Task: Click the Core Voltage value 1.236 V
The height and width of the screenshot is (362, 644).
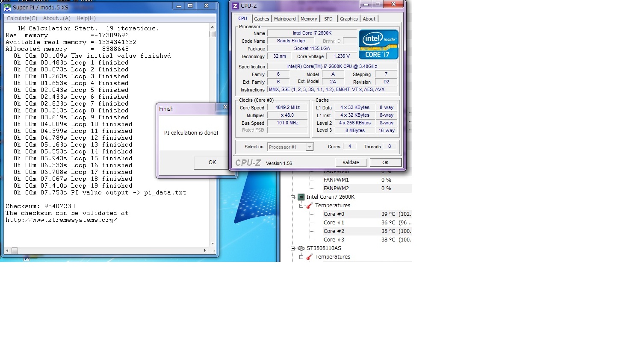Action: tap(342, 56)
